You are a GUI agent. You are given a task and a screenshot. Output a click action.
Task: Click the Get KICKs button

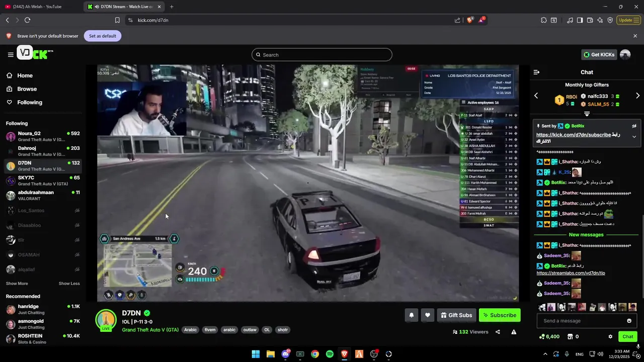click(x=599, y=54)
